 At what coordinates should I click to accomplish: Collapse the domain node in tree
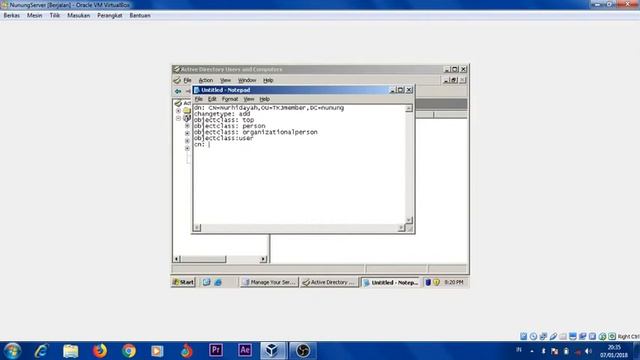(x=178, y=118)
